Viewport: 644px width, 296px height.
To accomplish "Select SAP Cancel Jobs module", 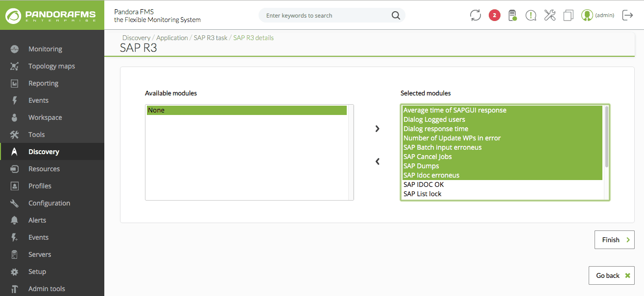I will click(x=502, y=157).
